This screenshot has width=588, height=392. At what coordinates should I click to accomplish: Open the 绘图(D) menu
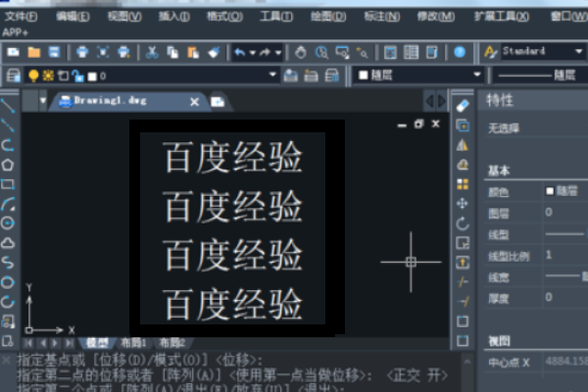click(328, 17)
